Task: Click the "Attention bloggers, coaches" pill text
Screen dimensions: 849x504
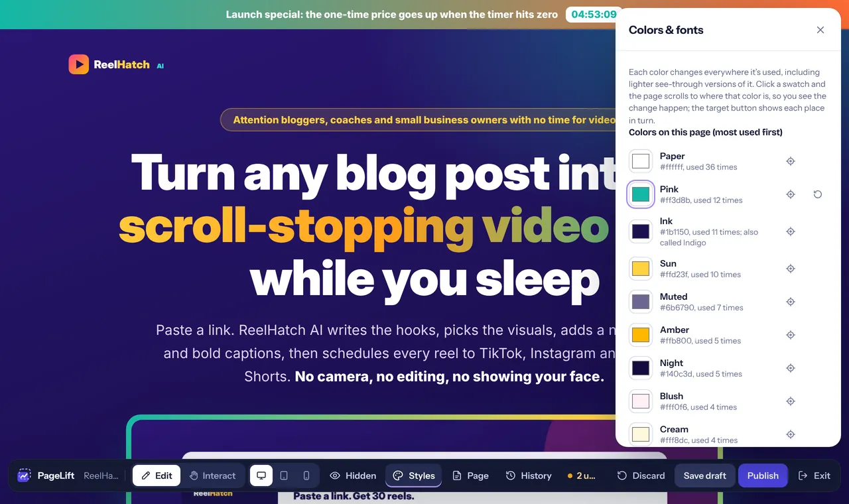Action: click(424, 120)
